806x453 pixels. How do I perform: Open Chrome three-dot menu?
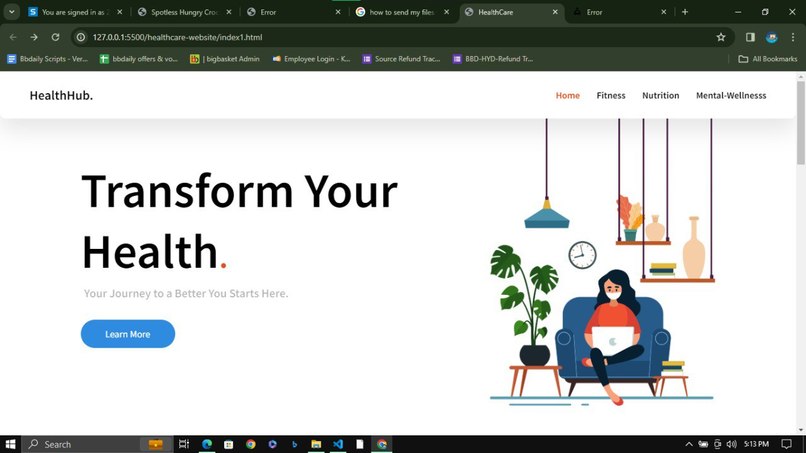(793, 37)
